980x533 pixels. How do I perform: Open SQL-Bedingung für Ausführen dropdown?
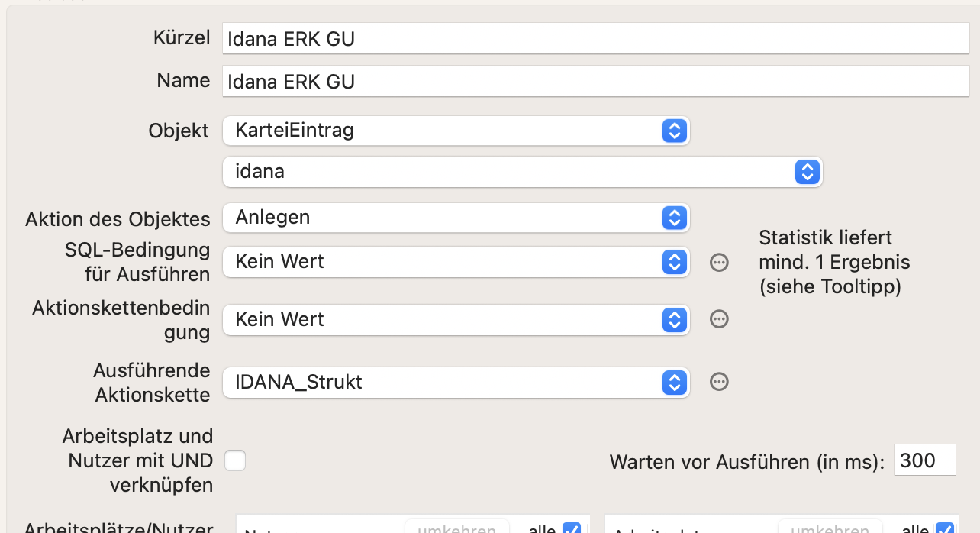[x=456, y=262]
